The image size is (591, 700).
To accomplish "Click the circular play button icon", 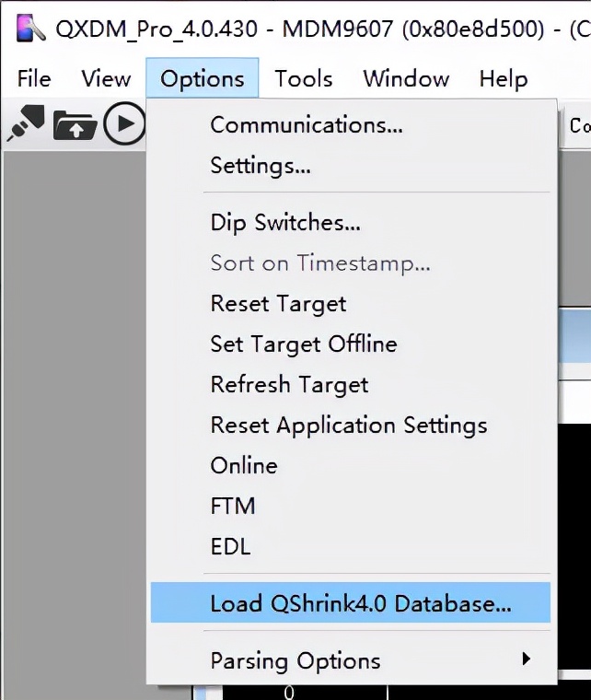I will click(124, 123).
